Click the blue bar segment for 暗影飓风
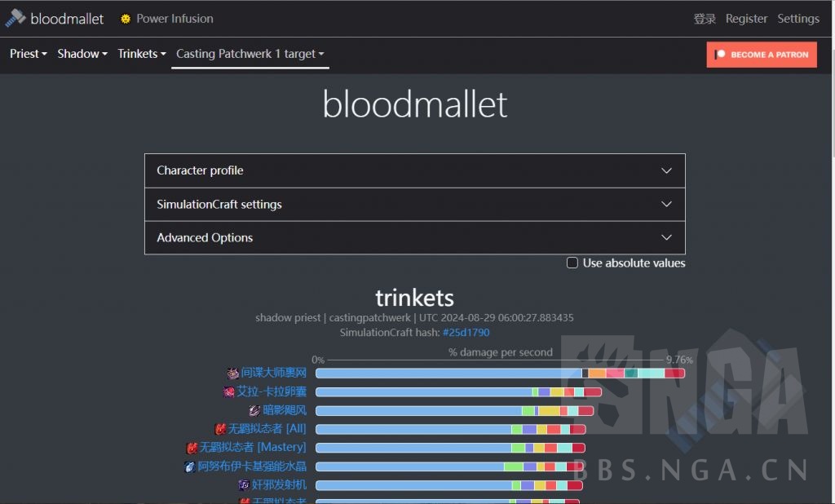The image size is (835, 504). [x=417, y=410]
